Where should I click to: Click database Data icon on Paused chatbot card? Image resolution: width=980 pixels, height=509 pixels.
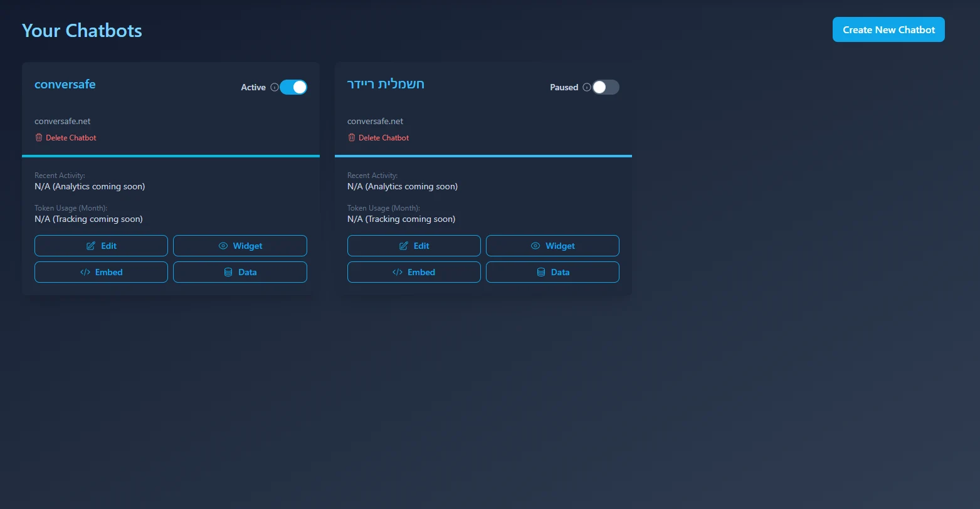[x=540, y=272]
